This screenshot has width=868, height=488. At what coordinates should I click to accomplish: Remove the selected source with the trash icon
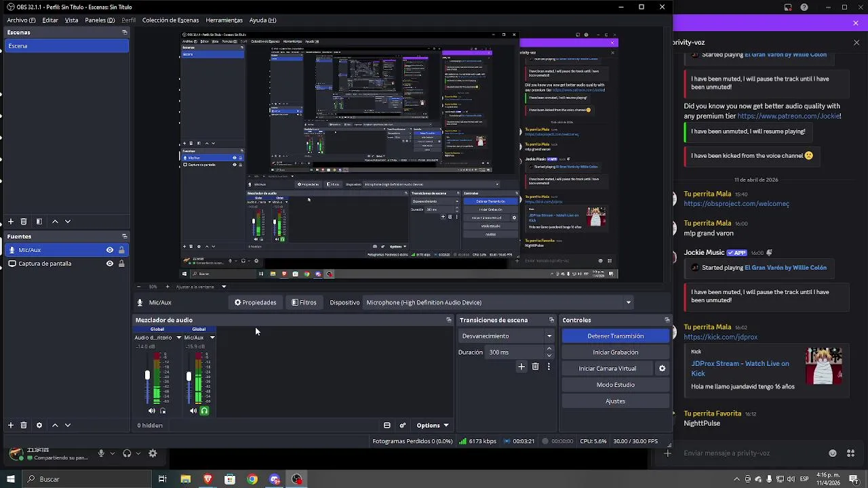point(24,425)
